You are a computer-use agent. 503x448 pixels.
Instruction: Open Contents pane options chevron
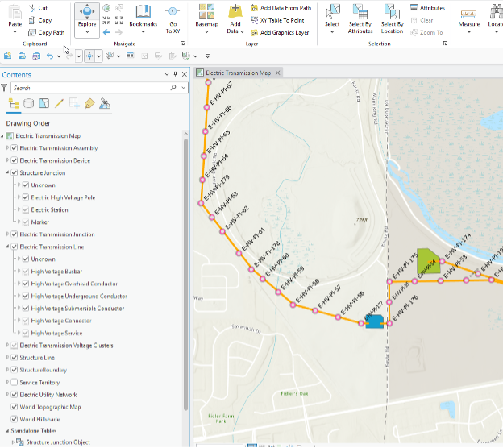click(167, 74)
